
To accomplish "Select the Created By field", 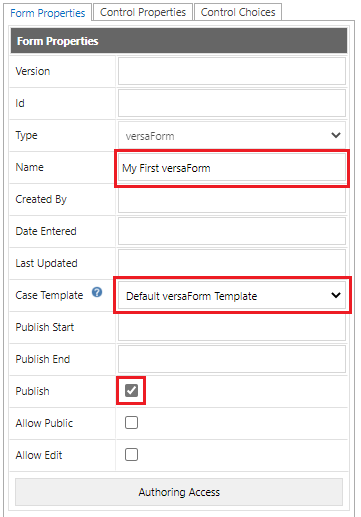I will tap(232, 200).
